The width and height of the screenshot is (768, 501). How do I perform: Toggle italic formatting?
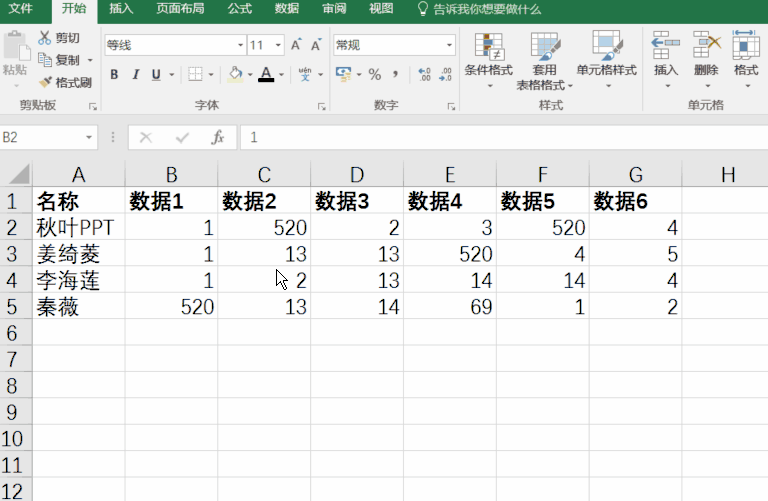[x=136, y=74]
